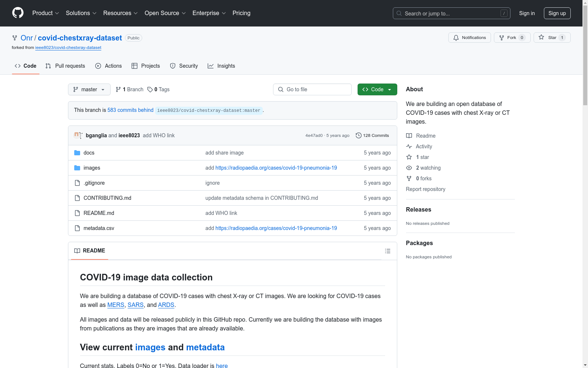
Task: Click the star icon beside 1 star
Action: [409, 157]
